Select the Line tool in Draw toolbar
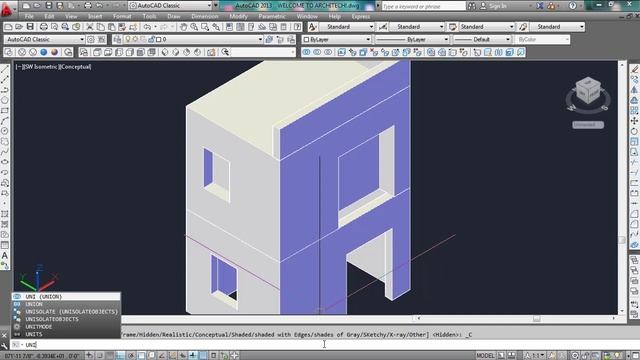The height and width of the screenshot is (360, 640). 4,70
